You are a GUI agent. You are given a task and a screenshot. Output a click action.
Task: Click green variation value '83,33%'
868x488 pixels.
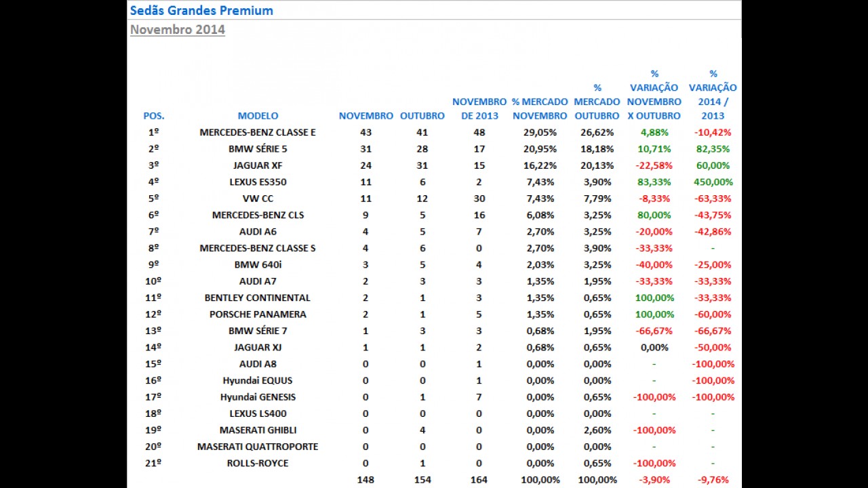tap(654, 182)
